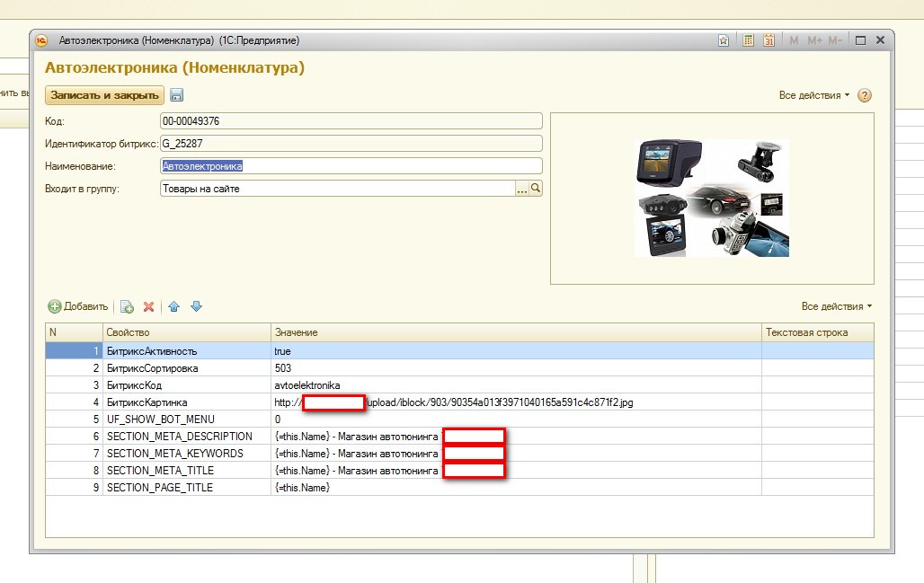Click the value avtoelektronika
The width and height of the screenshot is (924, 583).
[x=516, y=385]
